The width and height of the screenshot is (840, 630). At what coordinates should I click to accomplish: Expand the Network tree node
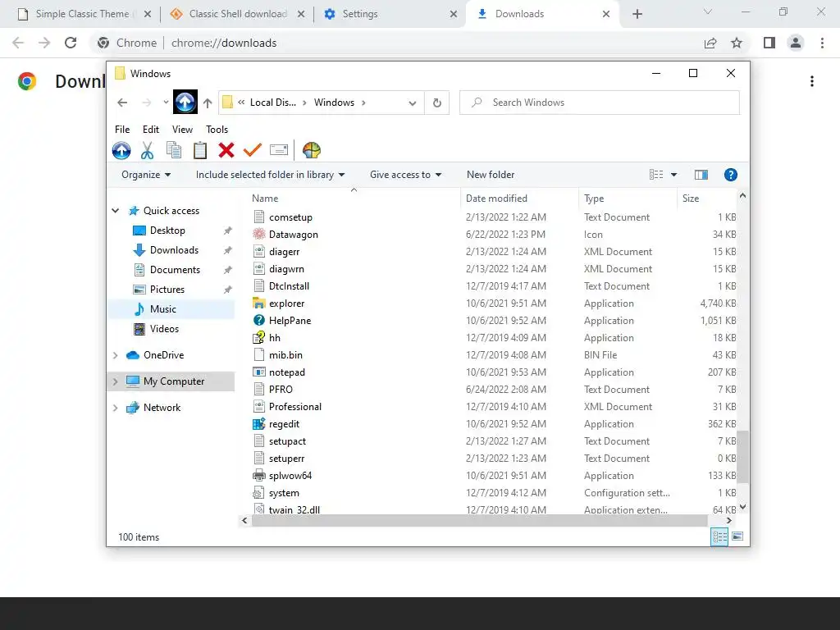[115, 408]
